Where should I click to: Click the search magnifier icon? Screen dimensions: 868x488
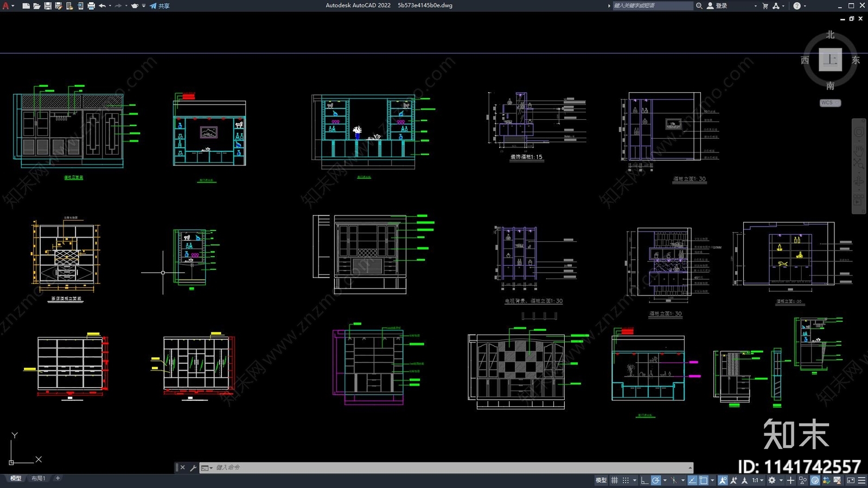(699, 6)
